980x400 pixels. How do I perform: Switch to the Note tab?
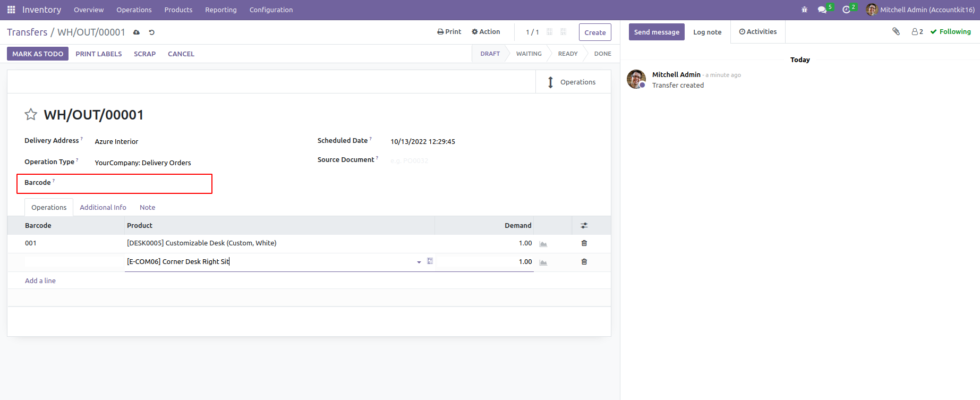pyautogui.click(x=148, y=207)
